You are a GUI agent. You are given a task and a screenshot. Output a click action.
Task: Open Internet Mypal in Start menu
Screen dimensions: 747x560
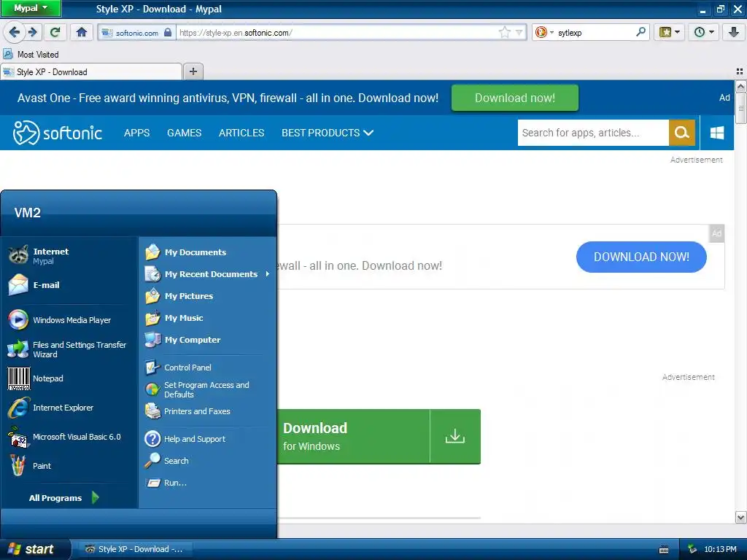tap(69, 256)
